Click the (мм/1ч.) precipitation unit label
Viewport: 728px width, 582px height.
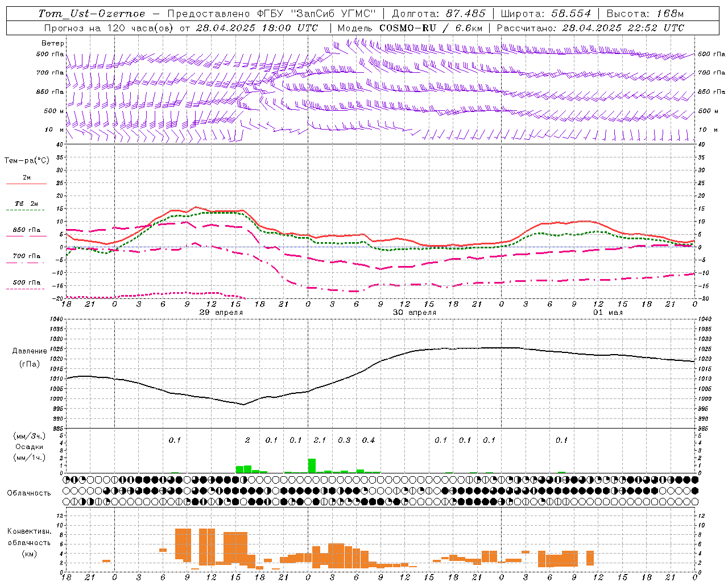29,458
